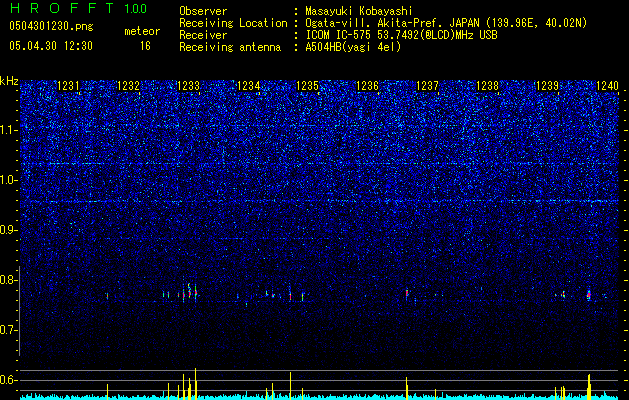Screen dimensions: 629x400
Task: Click the date 05.04.30 12:30
Action: 51,46
